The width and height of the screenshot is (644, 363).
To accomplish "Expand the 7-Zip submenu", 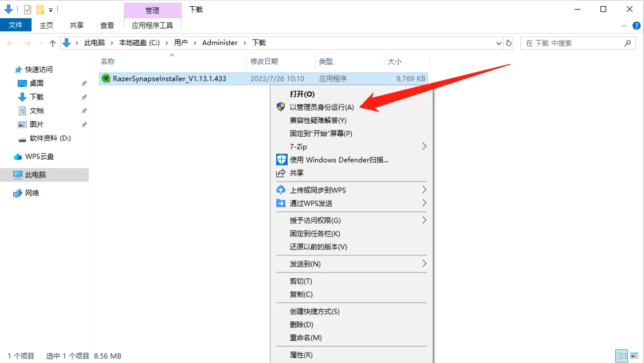I will (x=352, y=147).
